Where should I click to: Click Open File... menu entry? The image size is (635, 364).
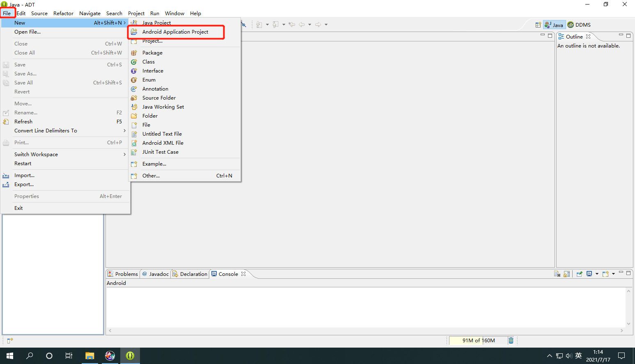tap(65, 32)
